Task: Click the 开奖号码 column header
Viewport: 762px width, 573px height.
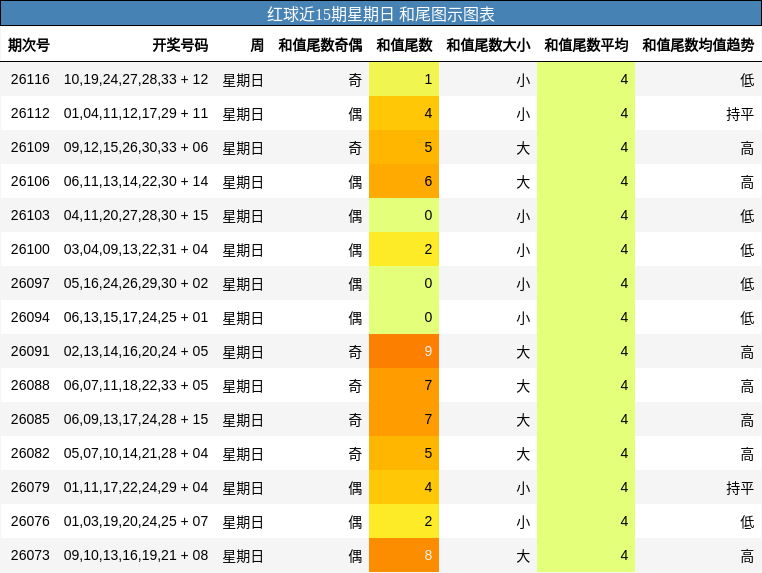Action: click(180, 45)
